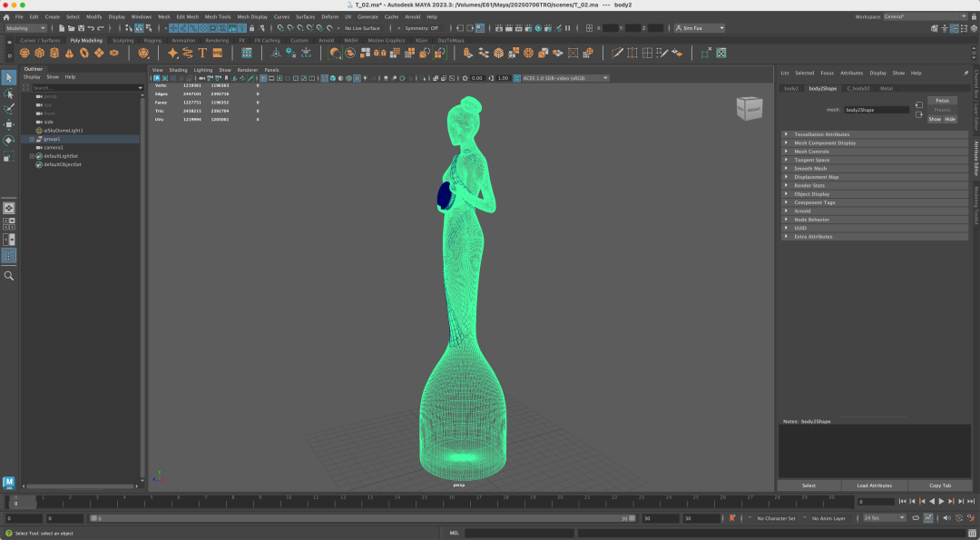Select the Paint selection tool
The image size is (980, 540).
[x=9, y=109]
